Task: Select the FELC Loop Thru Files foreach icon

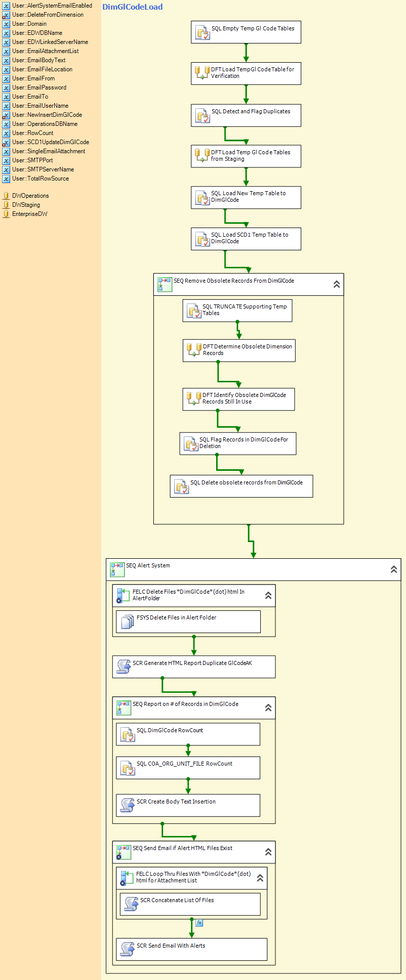Action: pos(127,878)
